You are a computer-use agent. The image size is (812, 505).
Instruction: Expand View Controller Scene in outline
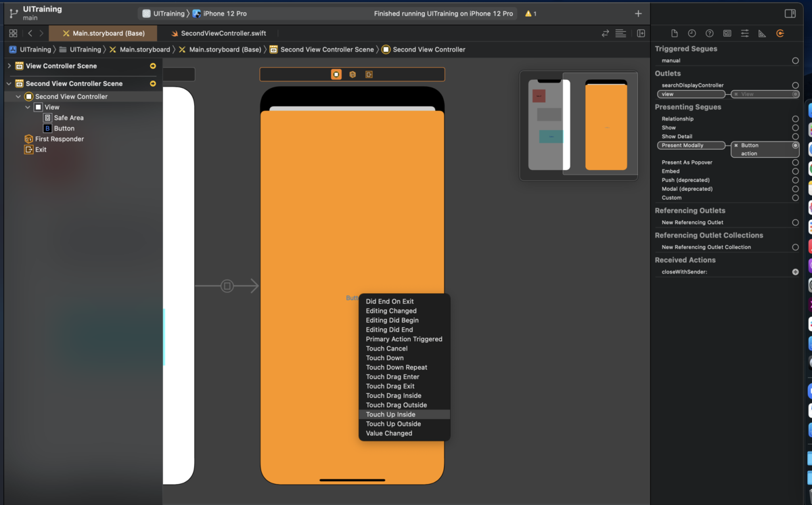9,66
